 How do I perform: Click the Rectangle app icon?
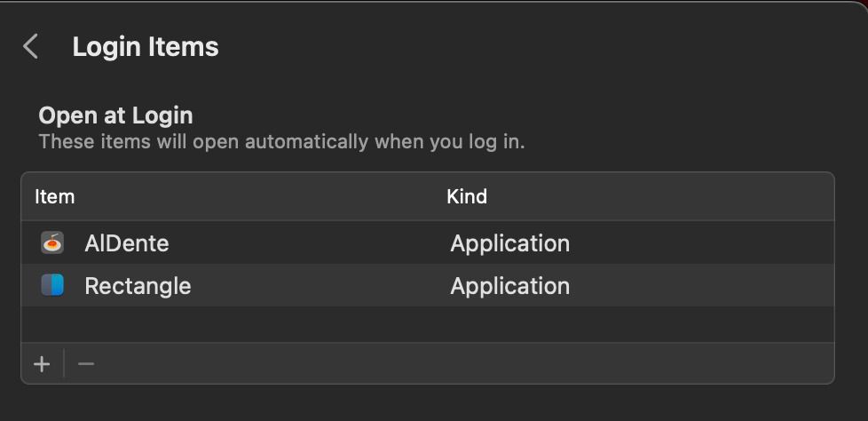click(x=52, y=286)
